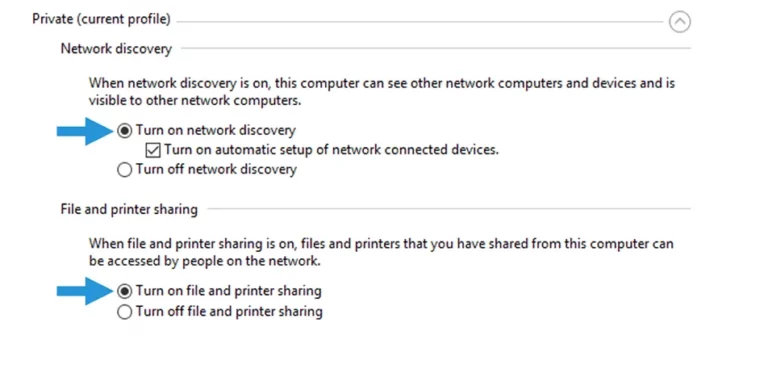Click the 'Turn off file and printer sharing' label
Viewport: 768px width, 369px height.
click(229, 311)
